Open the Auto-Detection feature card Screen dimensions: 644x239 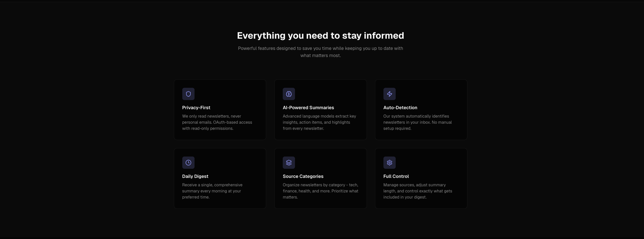click(421, 109)
